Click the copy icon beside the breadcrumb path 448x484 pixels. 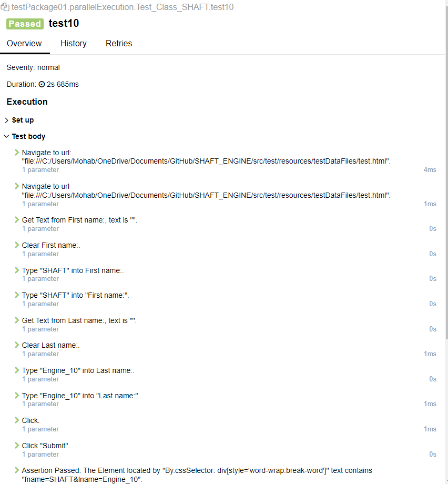click(6, 7)
